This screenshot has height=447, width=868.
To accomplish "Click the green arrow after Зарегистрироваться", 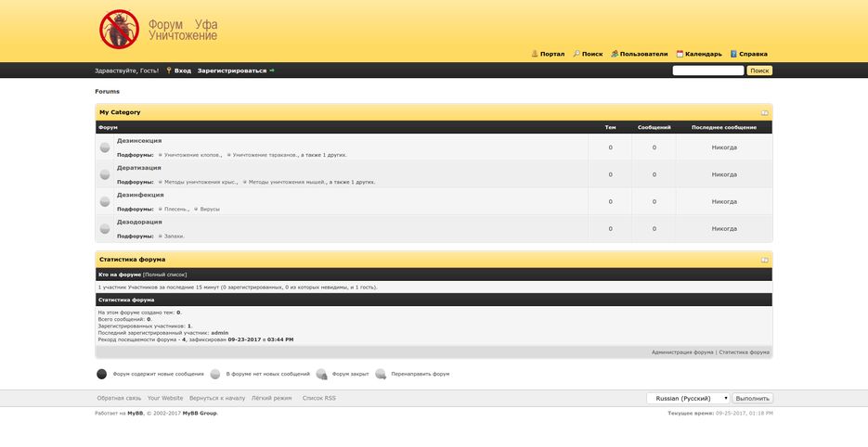I will (272, 70).
